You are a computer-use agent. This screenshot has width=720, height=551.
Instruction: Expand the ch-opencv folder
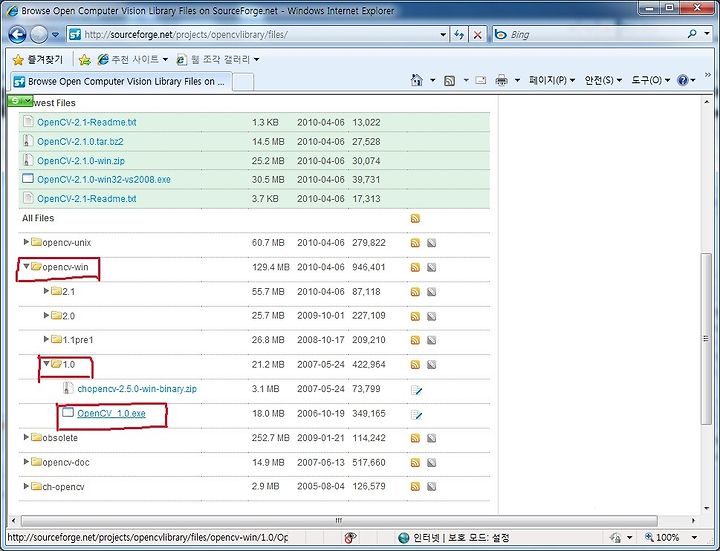tap(26, 486)
